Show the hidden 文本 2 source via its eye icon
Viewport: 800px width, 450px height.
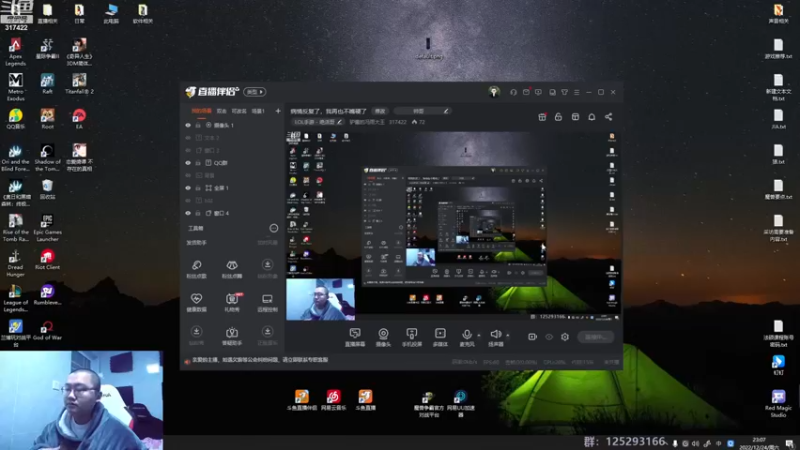coord(188,138)
